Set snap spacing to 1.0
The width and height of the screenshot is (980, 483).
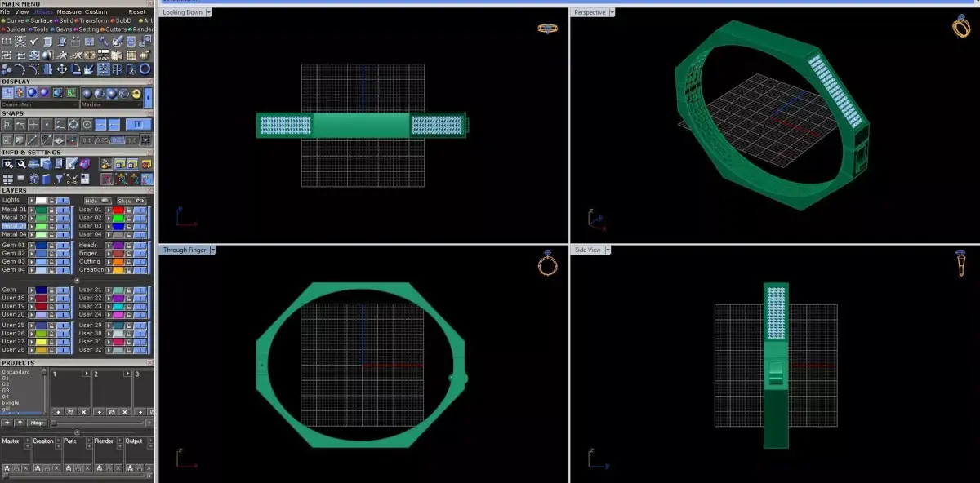pos(132,140)
